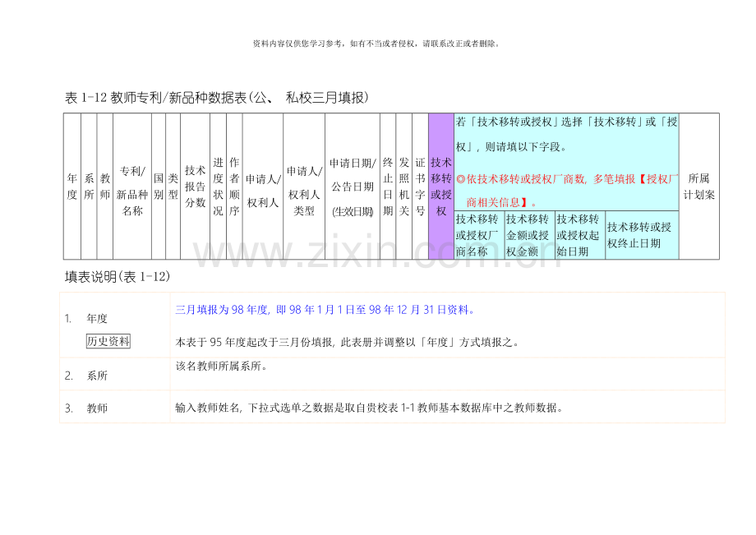Click row '3. 教师' in instructions
This screenshot has height=535, width=756.
point(393,407)
